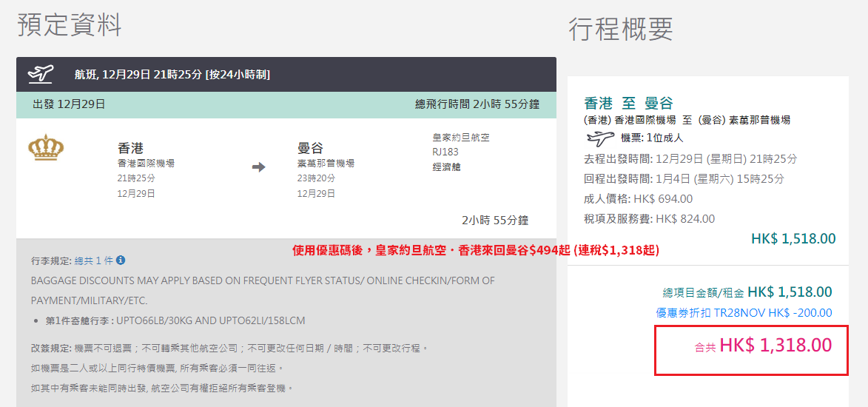Click 去程出發時間 12月29日 line

[x=690, y=159]
